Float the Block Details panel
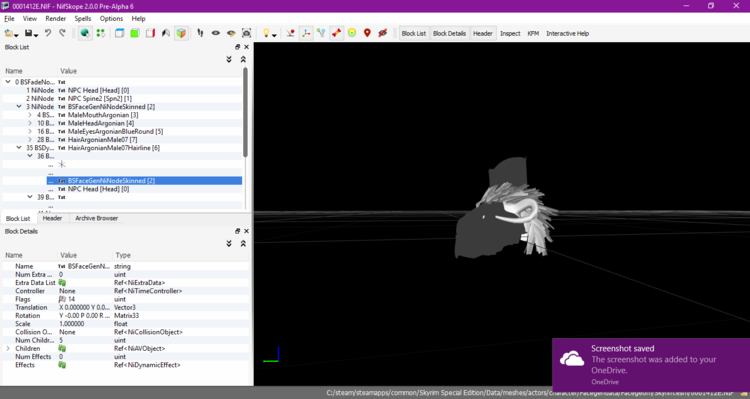Viewport: 750px width, 399px height. [237, 231]
